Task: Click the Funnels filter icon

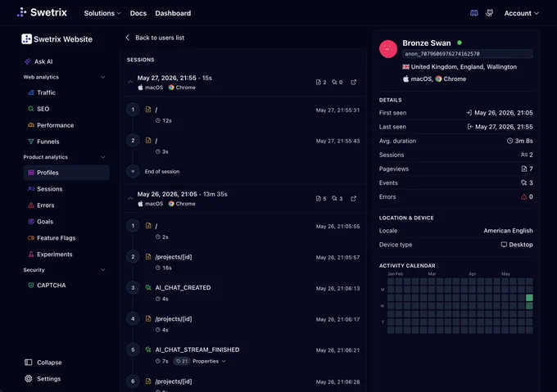Action: [31, 142]
